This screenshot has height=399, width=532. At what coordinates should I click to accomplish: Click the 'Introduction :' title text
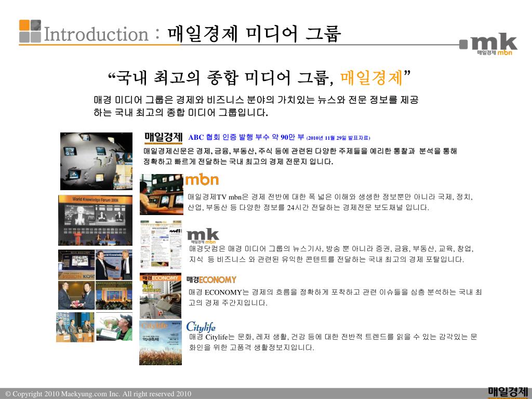[x=102, y=34]
